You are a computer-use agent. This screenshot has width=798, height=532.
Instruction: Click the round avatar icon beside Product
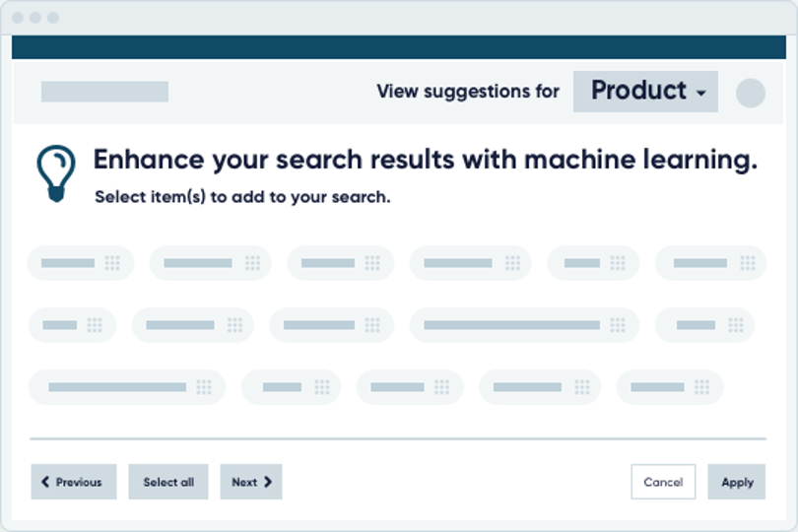(x=750, y=93)
